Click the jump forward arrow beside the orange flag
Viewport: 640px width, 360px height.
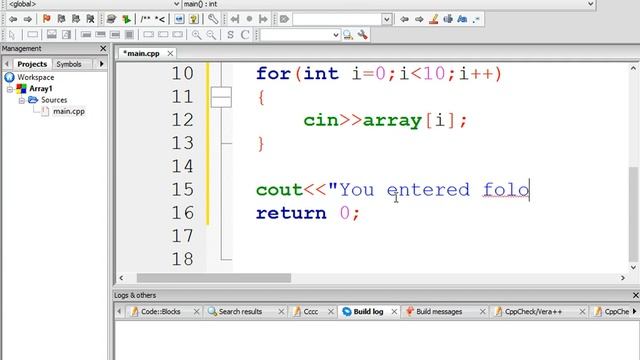click(x=28, y=19)
